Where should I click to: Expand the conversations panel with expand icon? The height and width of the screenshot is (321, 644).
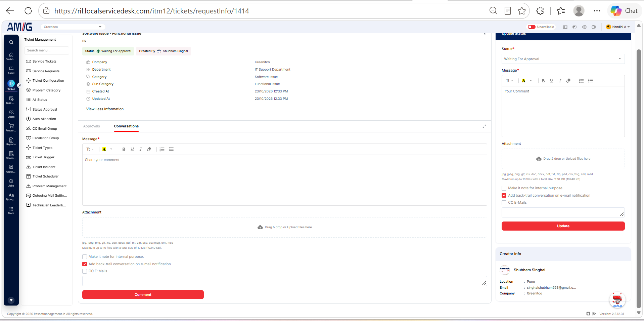click(x=484, y=126)
